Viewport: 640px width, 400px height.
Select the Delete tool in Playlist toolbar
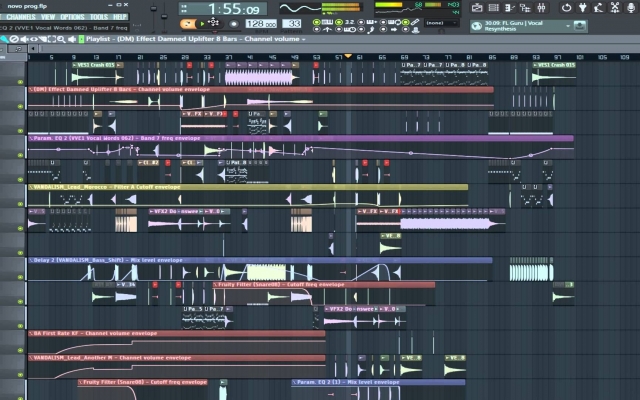point(14,39)
